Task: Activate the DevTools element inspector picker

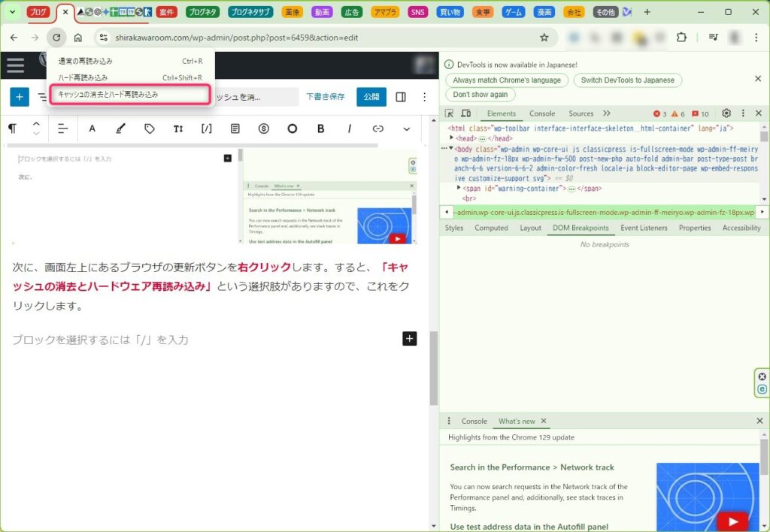Action: [x=449, y=113]
